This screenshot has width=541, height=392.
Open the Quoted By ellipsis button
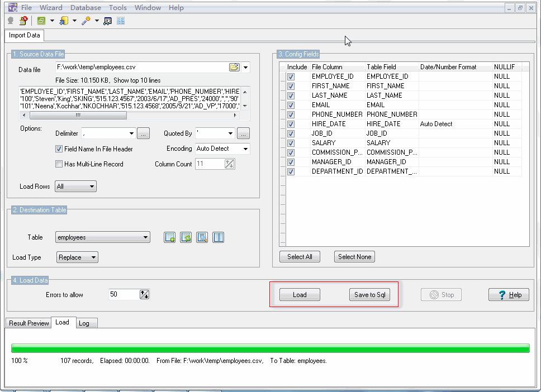click(x=243, y=133)
